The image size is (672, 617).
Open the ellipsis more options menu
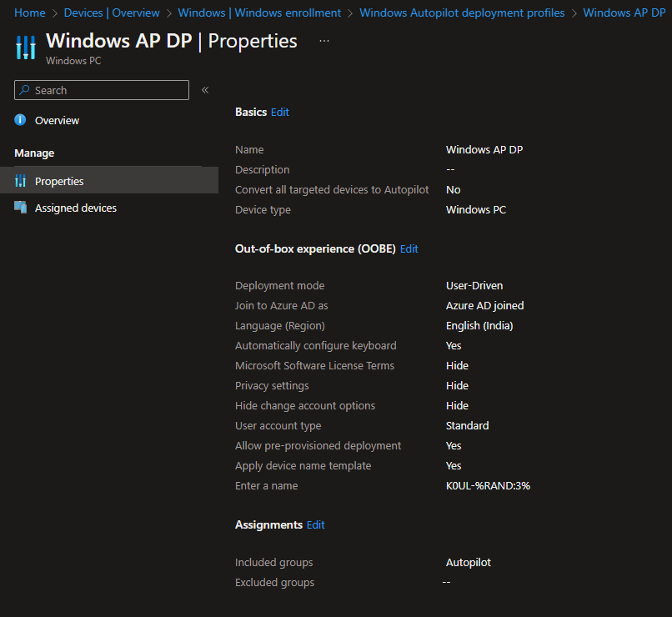[324, 41]
